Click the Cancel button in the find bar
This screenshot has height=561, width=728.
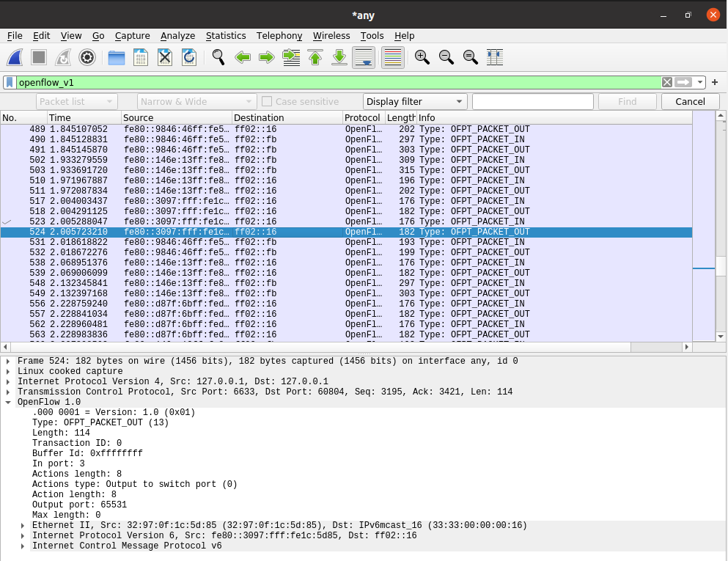[x=690, y=102]
